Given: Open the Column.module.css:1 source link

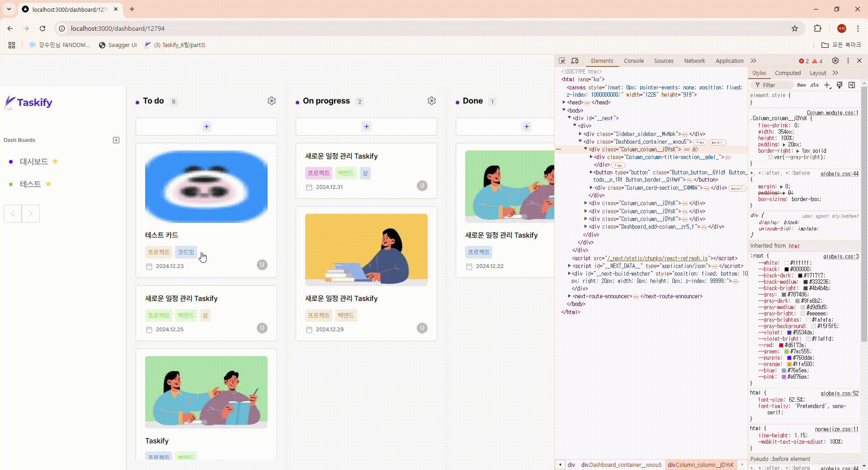Looking at the screenshot, I should tap(832, 113).
